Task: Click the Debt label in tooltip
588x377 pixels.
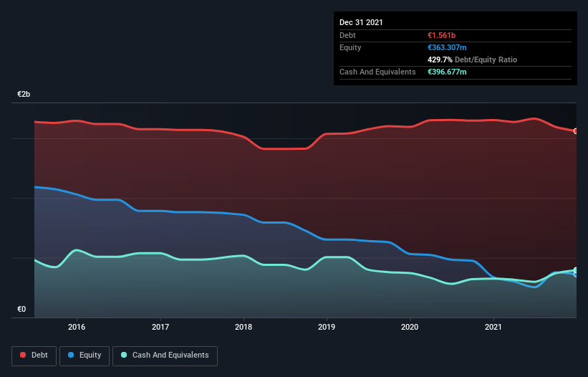Action: pyautogui.click(x=347, y=35)
